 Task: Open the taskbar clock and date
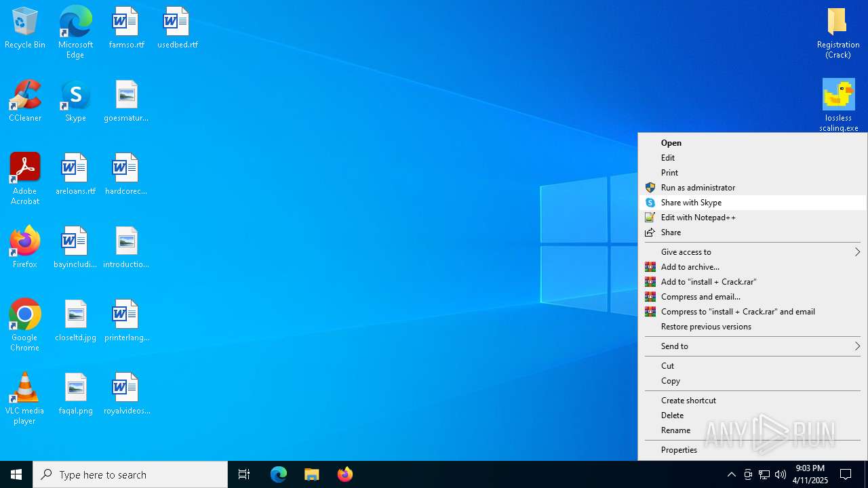pos(810,474)
